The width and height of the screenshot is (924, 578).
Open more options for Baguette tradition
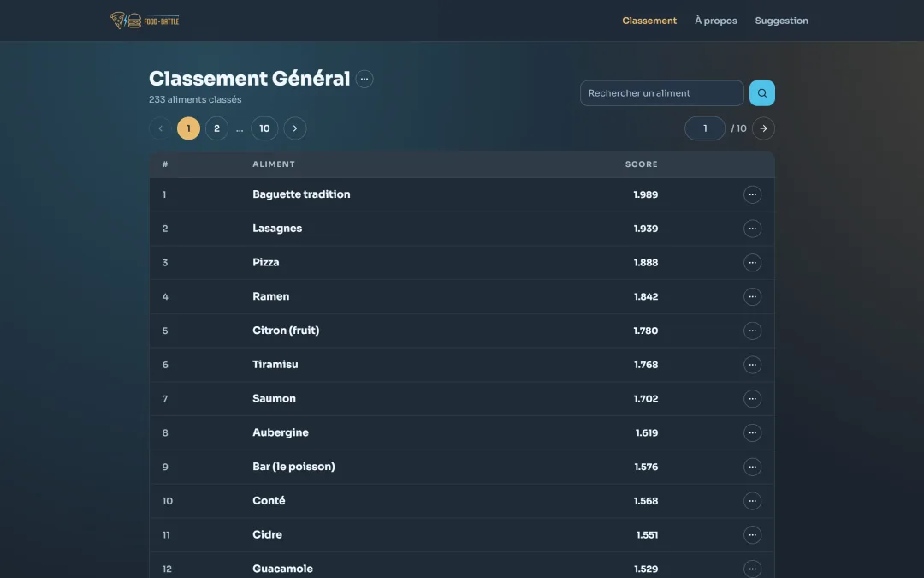(753, 194)
